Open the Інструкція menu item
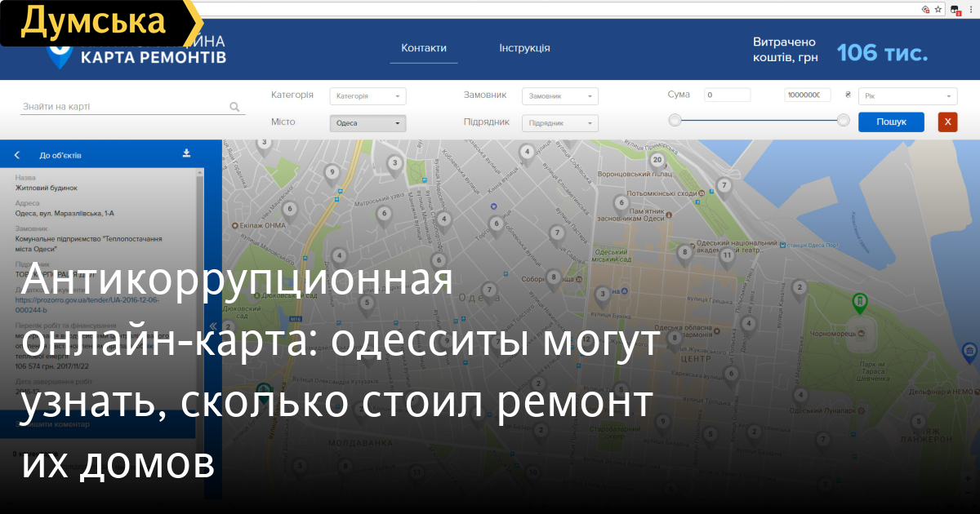 (x=524, y=48)
